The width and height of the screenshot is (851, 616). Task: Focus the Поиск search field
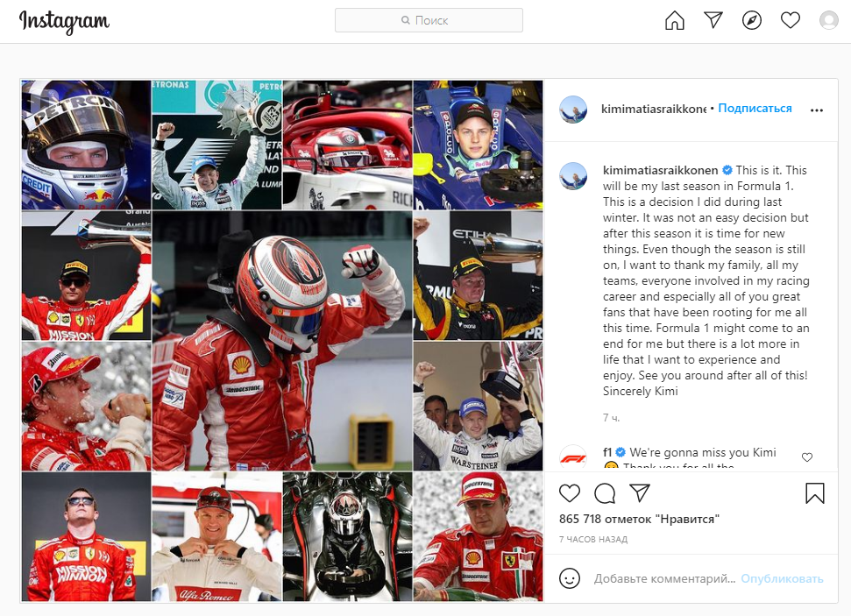(x=429, y=20)
